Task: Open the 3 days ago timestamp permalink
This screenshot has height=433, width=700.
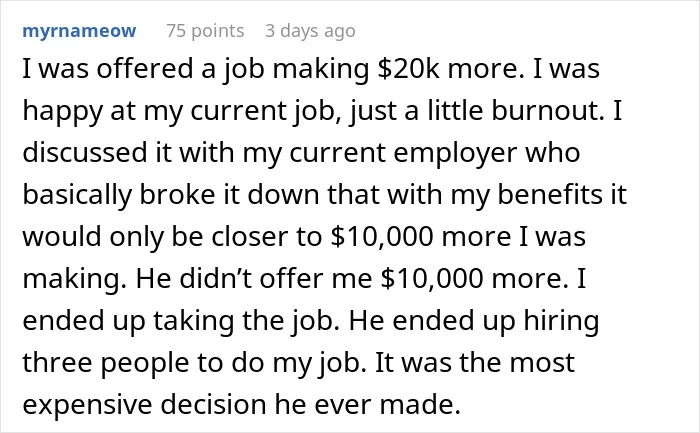Action: pos(310,31)
